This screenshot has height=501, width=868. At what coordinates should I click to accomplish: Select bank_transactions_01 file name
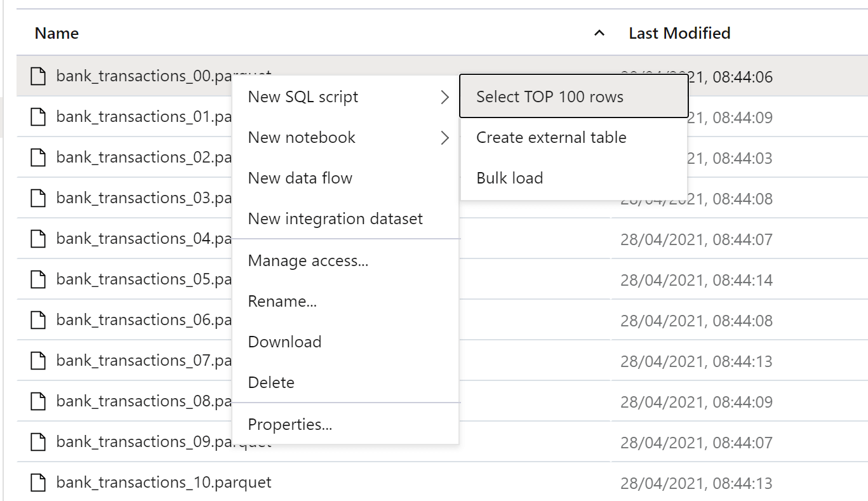144,116
